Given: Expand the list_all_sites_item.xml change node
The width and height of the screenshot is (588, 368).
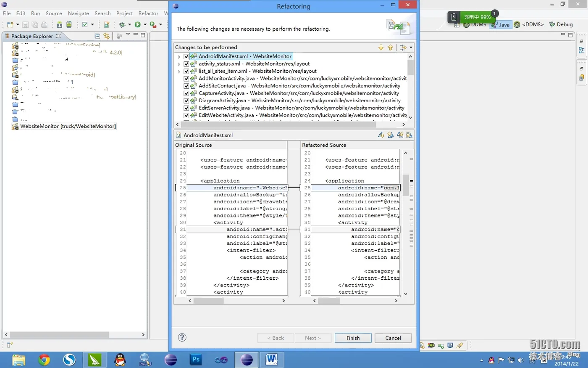Looking at the screenshot, I should [179, 71].
